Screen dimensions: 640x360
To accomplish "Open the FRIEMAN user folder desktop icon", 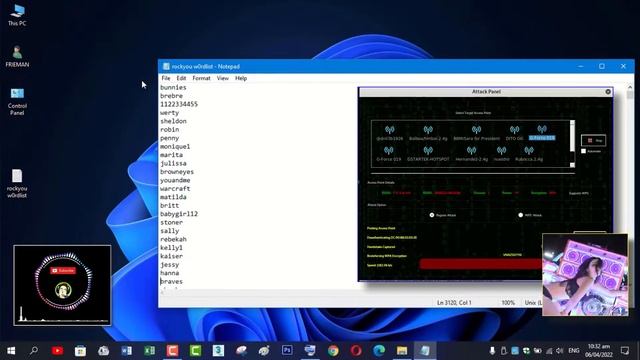I will (17, 56).
